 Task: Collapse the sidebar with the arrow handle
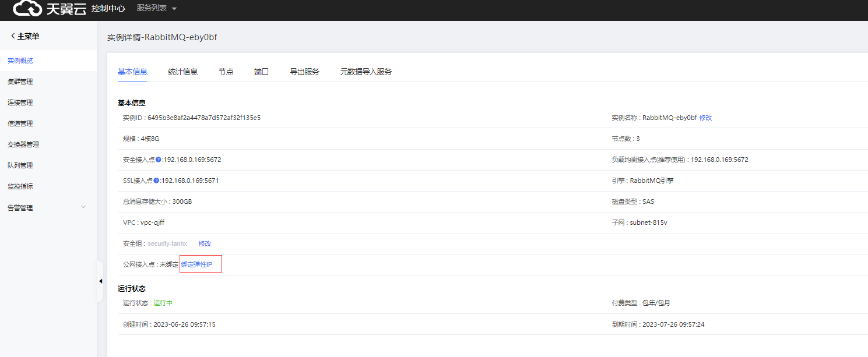(x=100, y=281)
